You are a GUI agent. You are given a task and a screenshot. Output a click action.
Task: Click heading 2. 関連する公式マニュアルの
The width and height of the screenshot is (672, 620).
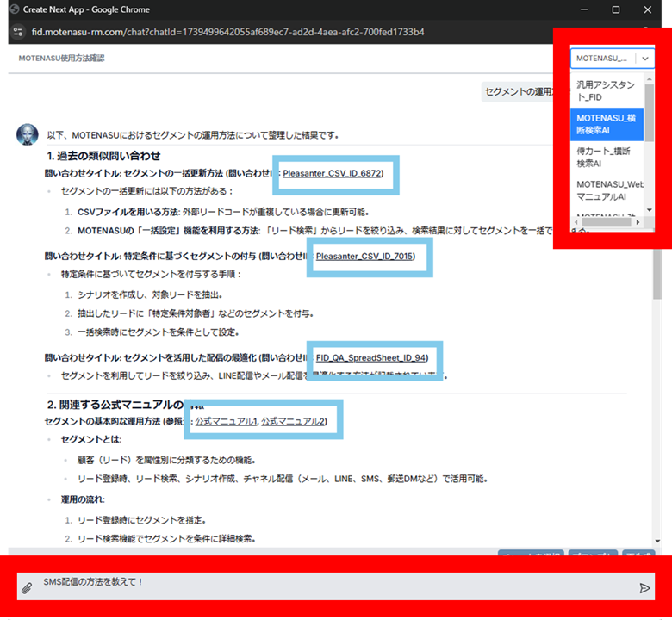coord(115,405)
